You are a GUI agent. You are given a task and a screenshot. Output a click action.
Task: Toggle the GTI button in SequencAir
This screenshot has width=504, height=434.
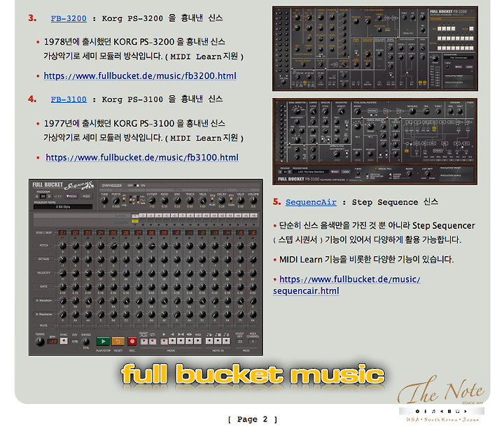click(x=153, y=342)
